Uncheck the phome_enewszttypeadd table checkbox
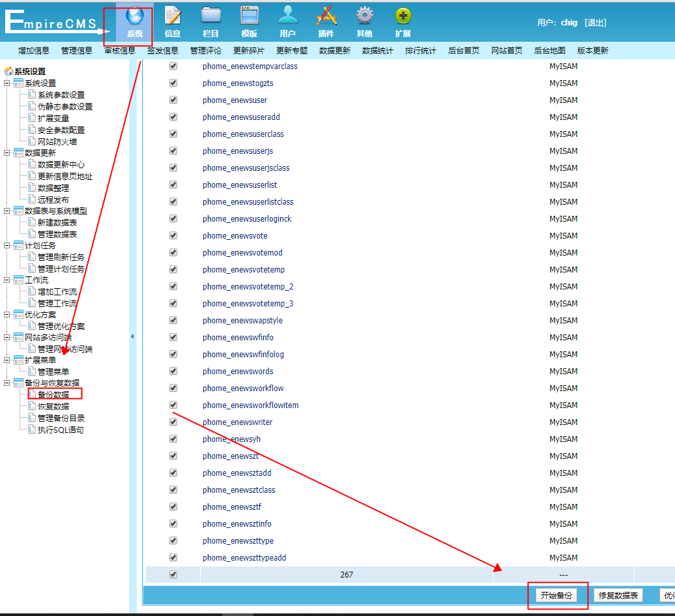The height and width of the screenshot is (616, 675). [x=173, y=557]
